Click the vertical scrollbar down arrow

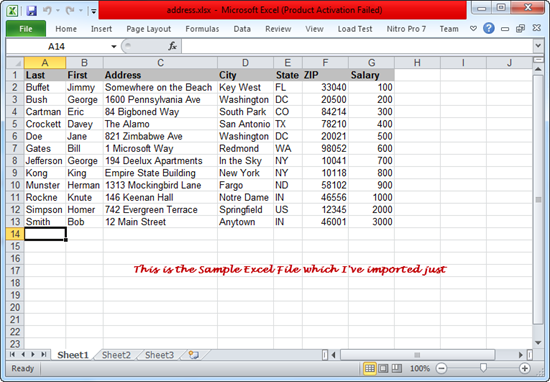pos(538,343)
